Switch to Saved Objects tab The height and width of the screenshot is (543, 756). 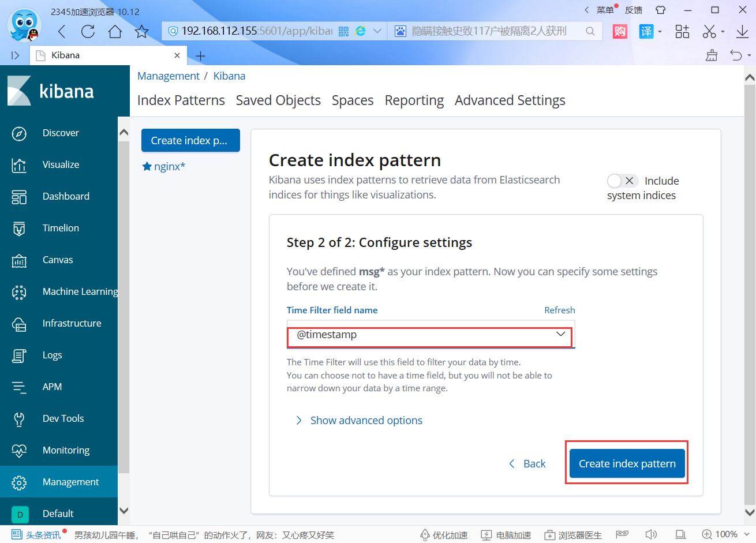[x=278, y=100]
